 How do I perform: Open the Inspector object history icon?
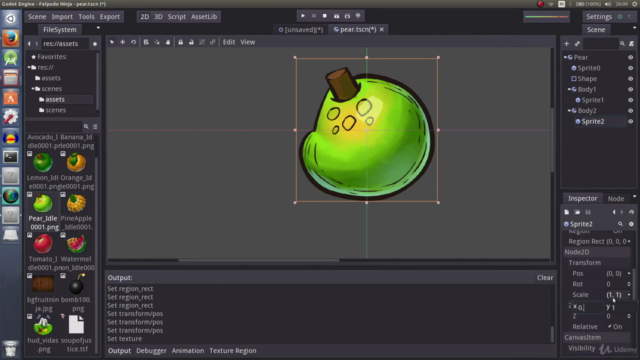point(631,212)
